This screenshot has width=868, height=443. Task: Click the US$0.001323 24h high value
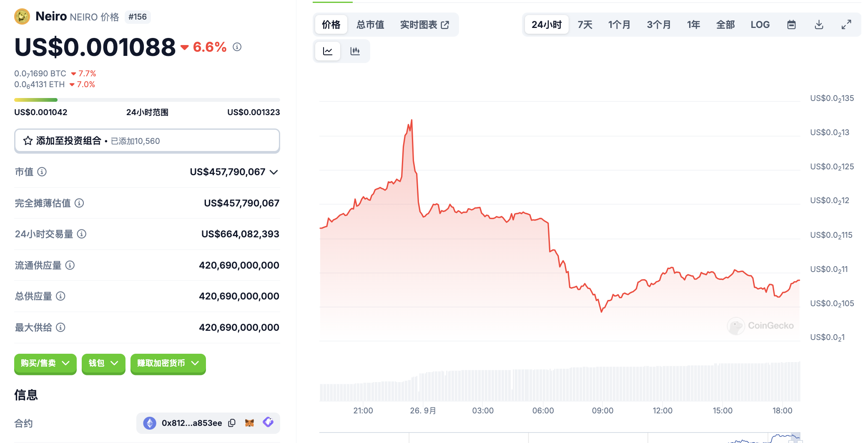coord(253,112)
